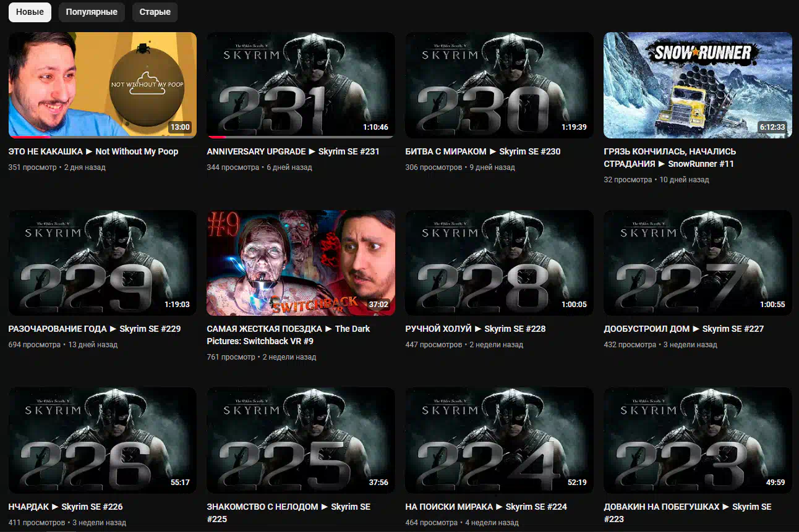Click the text 432 просмотра • 3 недели назад
The height and width of the screenshot is (532, 799).
click(x=660, y=345)
